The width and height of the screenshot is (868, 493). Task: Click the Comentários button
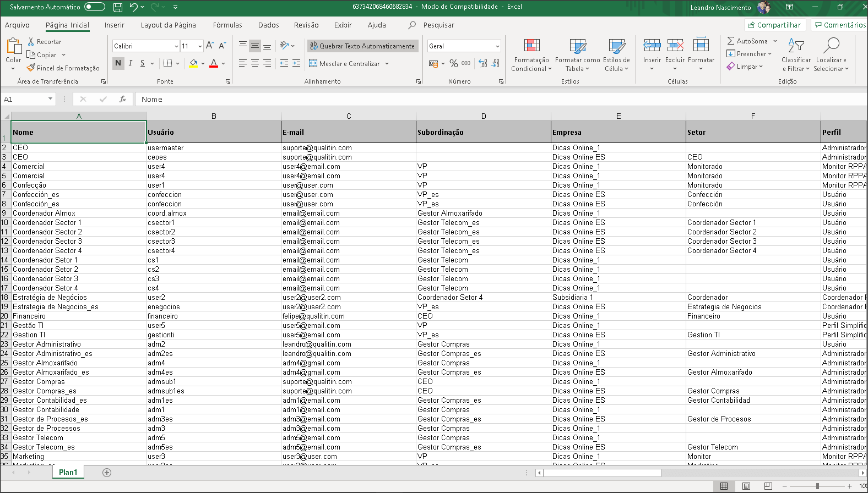tap(840, 25)
